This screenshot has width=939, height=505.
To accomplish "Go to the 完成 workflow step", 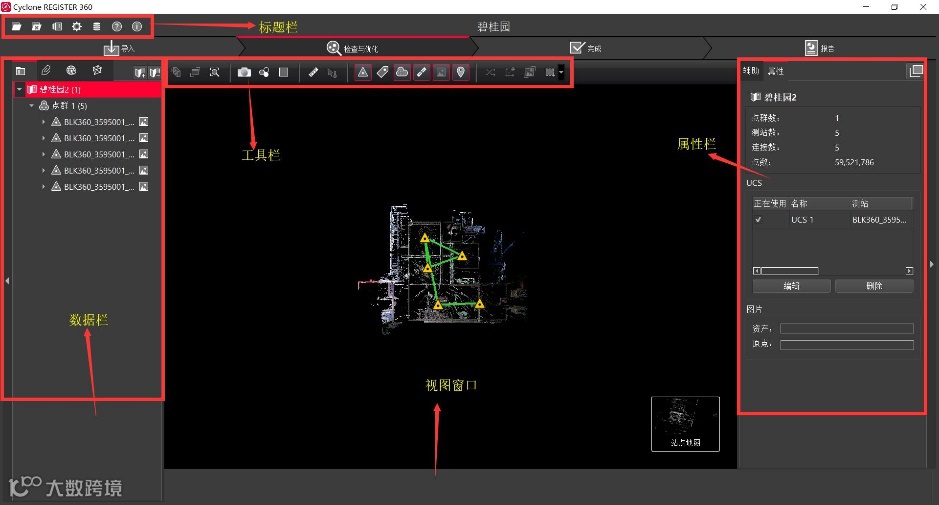I will click(586, 48).
